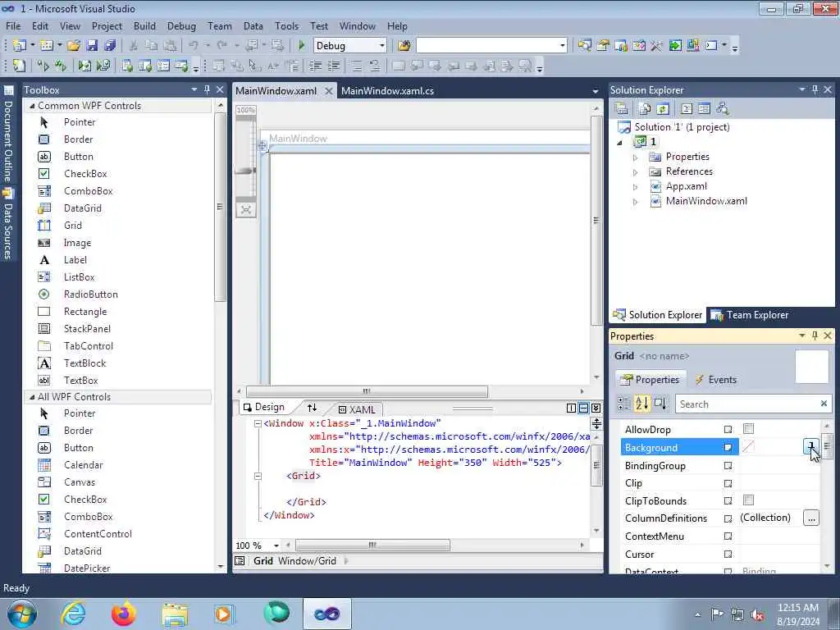Click Solution Explorer's Show All Files icon
This screenshot has width=840, height=630.
[x=645, y=109]
